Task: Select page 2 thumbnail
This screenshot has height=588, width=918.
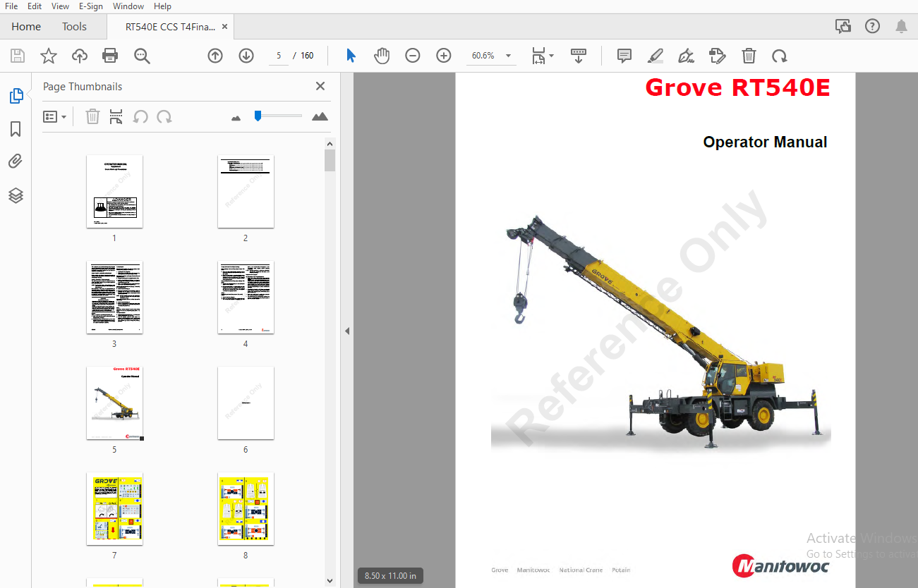Action: coord(246,191)
